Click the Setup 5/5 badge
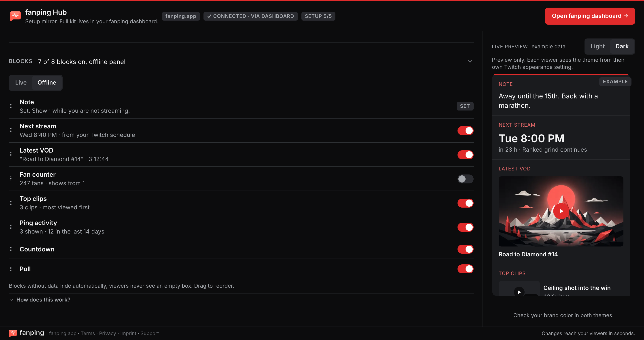 [x=318, y=16]
